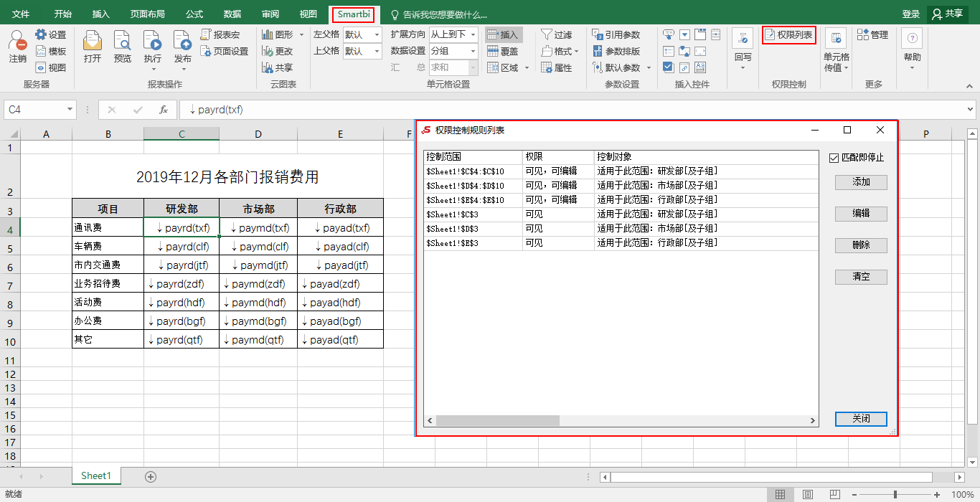Expand 默认参数 dropdown
This screenshot has height=502, width=980.
click(x=649, y=67)
